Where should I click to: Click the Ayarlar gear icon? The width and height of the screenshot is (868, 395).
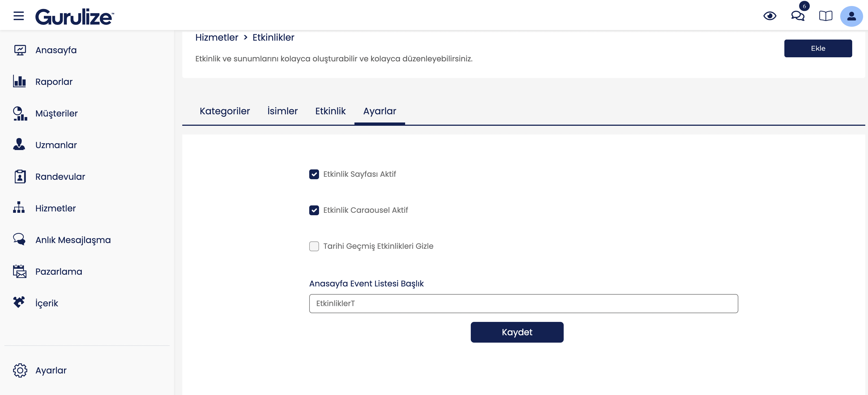coord(20,370)
